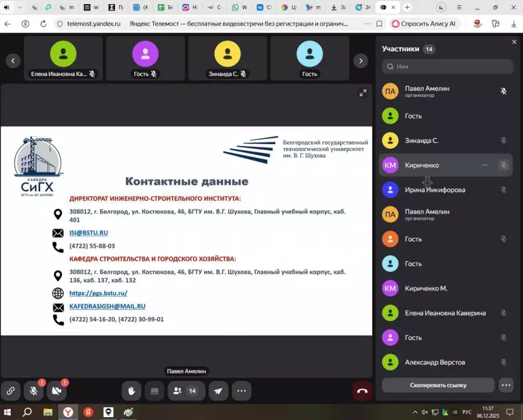The width and height of the screenshot is (523, 420).
Task: Click the red hang up call button
Action: (362, 391)
